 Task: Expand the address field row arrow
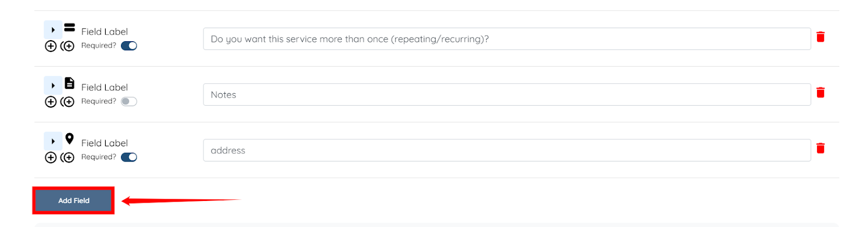pos(53,141)
